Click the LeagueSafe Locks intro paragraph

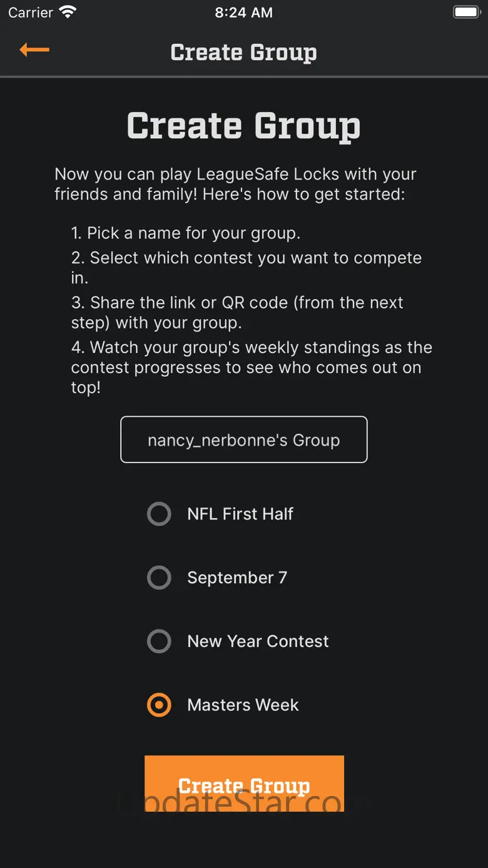[x=235, y=184]
